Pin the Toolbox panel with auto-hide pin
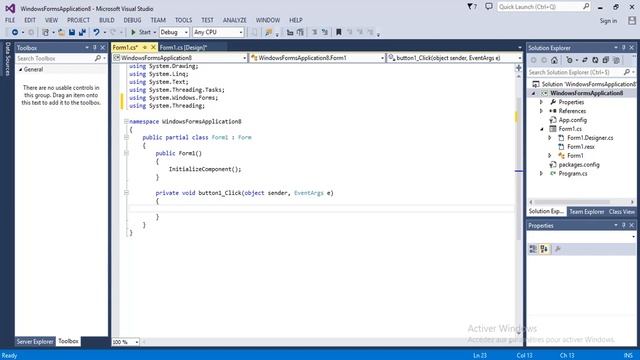Viewport: 640px width, 360px height. [x=95, y=48]
